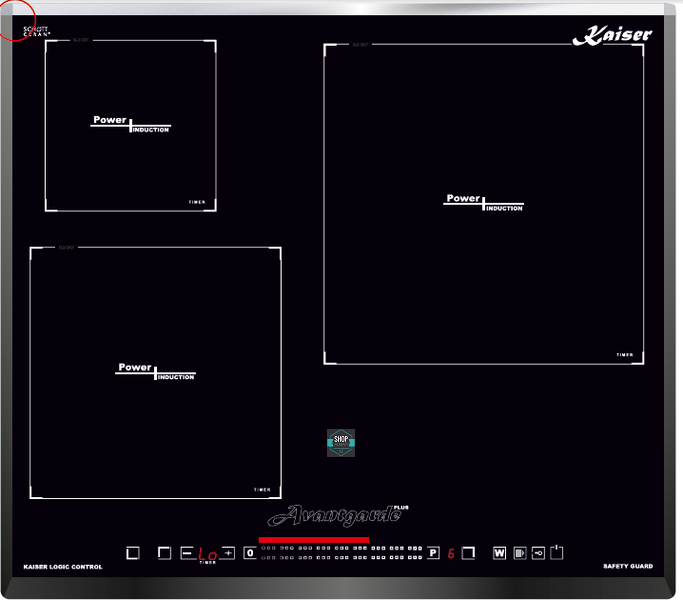683x600 pixels.
Task: Tap the red Lo timer display
Action: [207, 554]
